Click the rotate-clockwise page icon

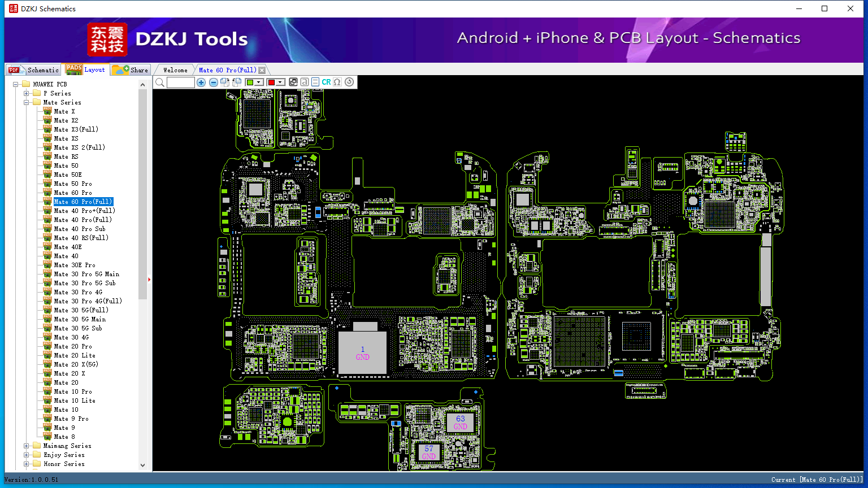pos(225,82)
